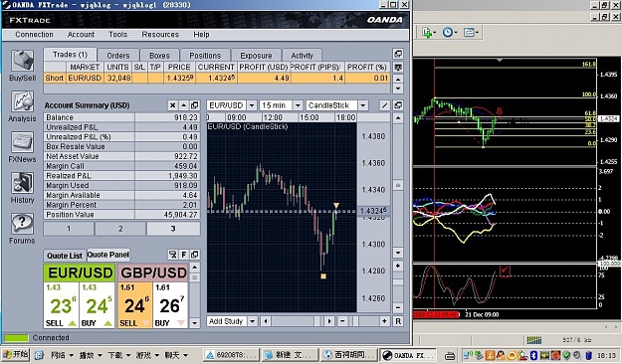622x364 pixels.
Task: Zoom out chart horizontally with minus
Action: pos(342,321)
